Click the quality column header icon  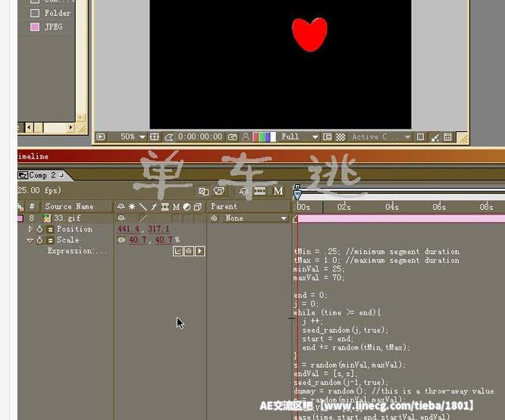[x=143, y=207]
